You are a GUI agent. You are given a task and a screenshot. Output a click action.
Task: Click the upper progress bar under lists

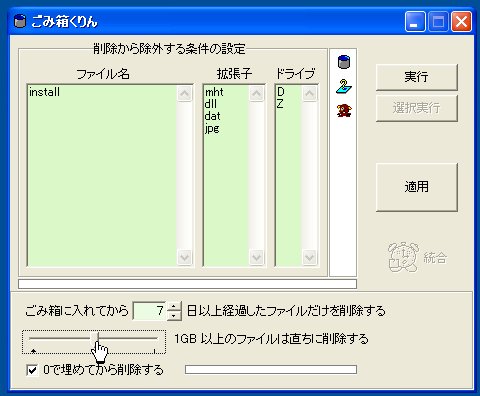click(x=187, y=284)
